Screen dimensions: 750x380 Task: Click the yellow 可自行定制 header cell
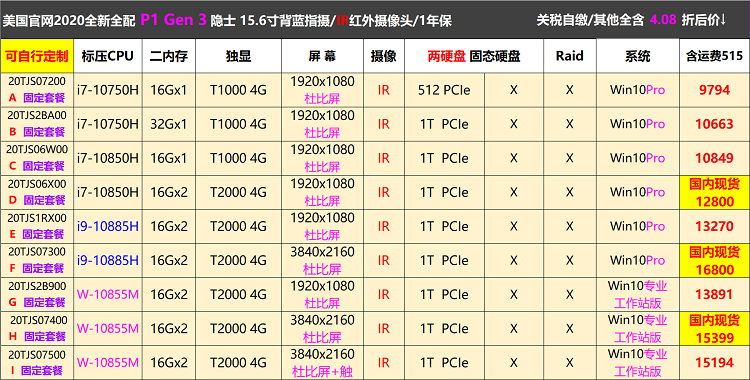(37, 56)
